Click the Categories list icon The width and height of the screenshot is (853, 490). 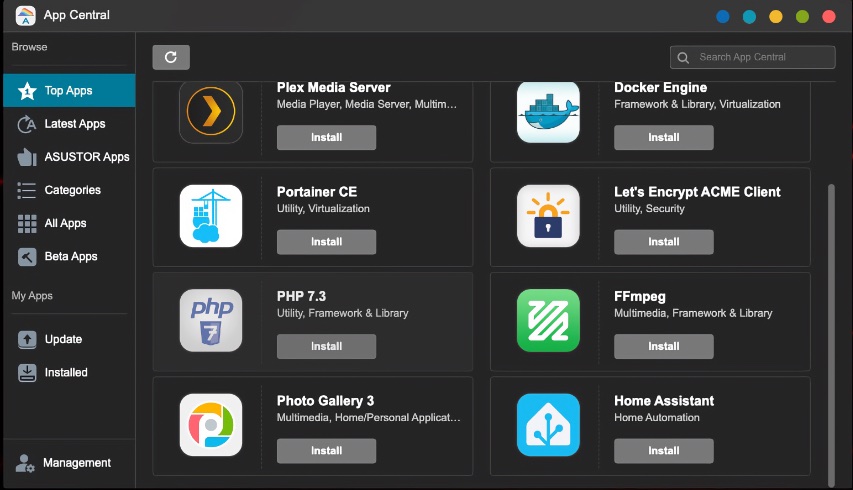(27, 190)
